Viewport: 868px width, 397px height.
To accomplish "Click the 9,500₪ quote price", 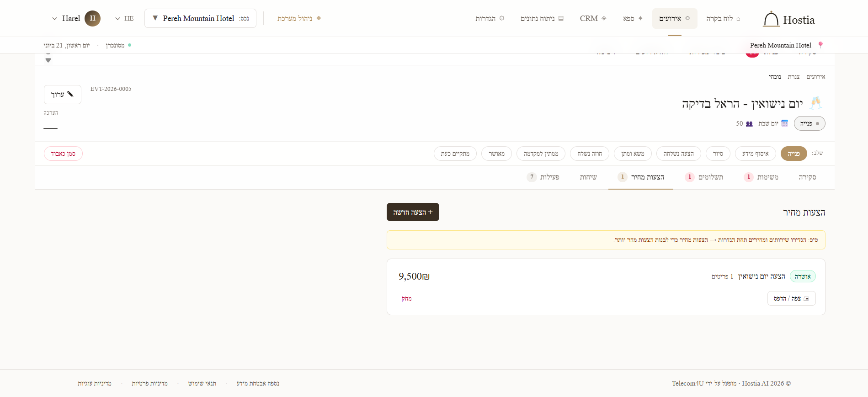I will [414, 276].
